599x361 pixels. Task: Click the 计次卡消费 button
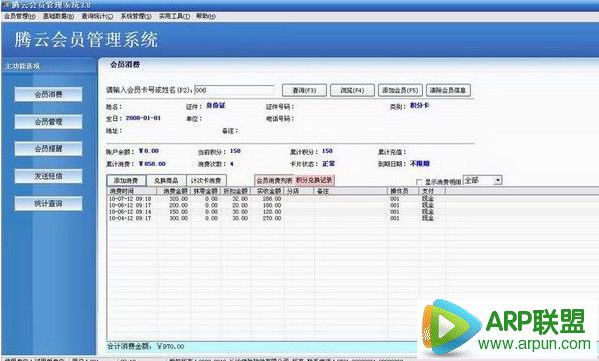[x=206, y=180]
